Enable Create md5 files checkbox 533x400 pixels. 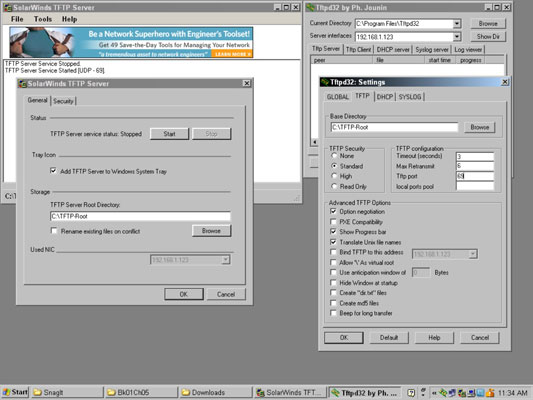333,303
